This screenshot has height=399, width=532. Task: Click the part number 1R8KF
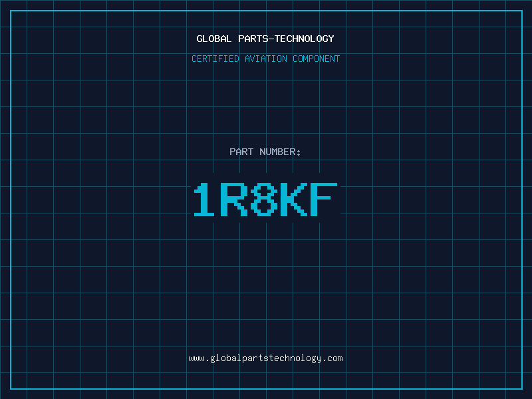265,200
